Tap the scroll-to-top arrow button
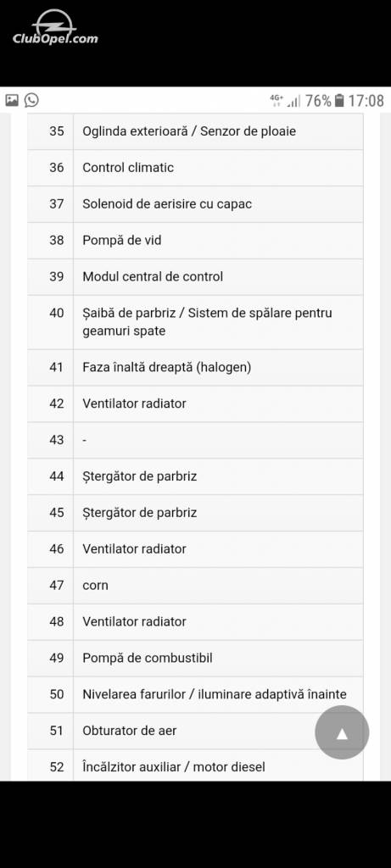The width and height of the screenshot is (391, 868). tap(342, 732)
